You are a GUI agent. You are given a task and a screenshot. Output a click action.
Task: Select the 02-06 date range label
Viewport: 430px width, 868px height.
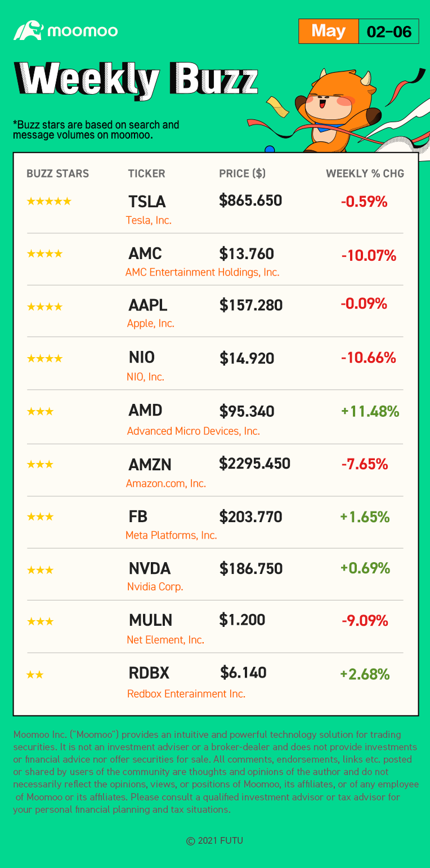coord(389,31)
